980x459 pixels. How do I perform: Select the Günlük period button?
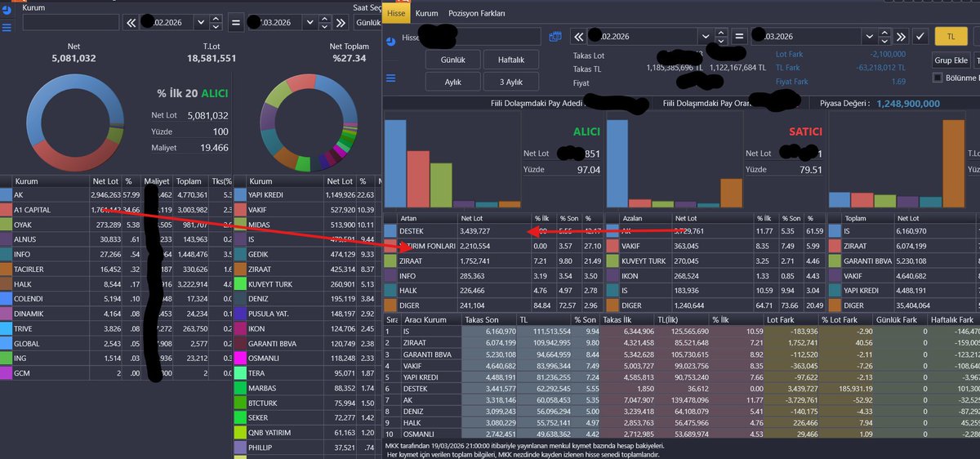[453, 60]
